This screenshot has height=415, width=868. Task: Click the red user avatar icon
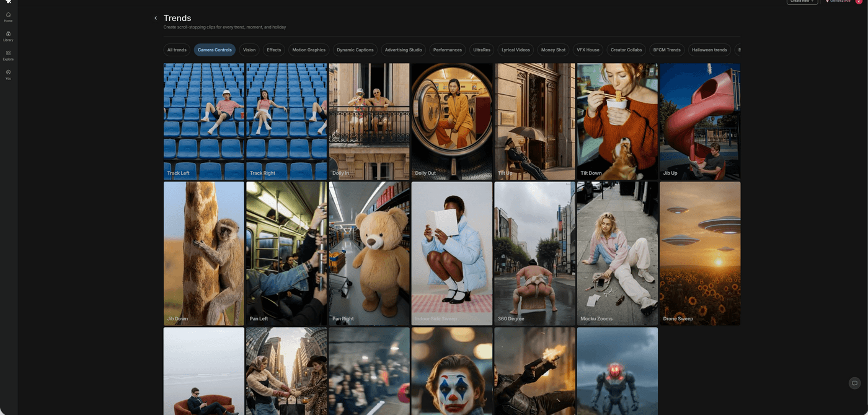coord(859,1)
